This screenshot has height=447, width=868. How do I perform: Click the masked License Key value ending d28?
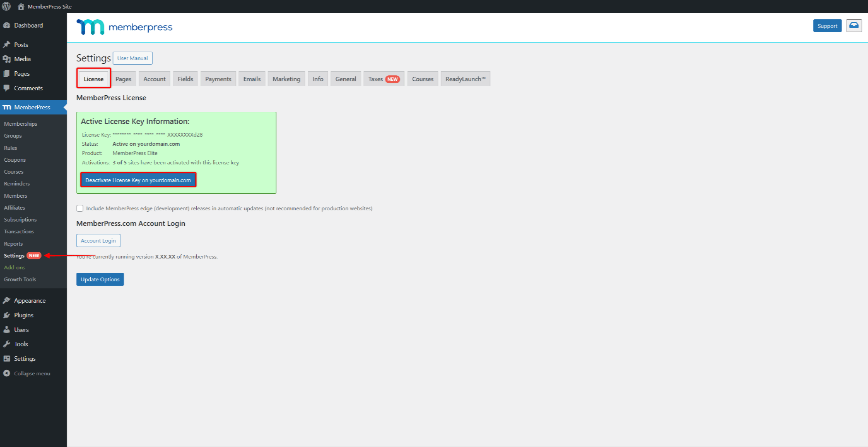click(158, 135)
